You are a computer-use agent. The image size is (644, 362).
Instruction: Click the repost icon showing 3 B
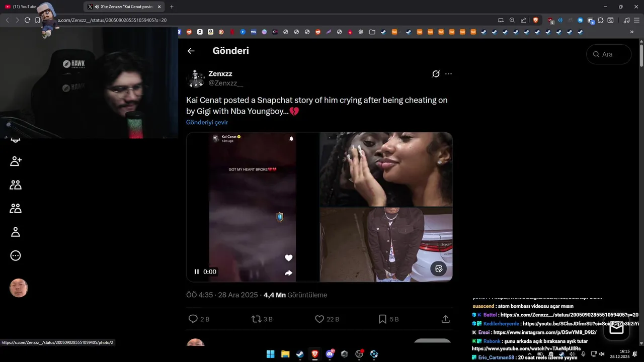pos(256,319)
